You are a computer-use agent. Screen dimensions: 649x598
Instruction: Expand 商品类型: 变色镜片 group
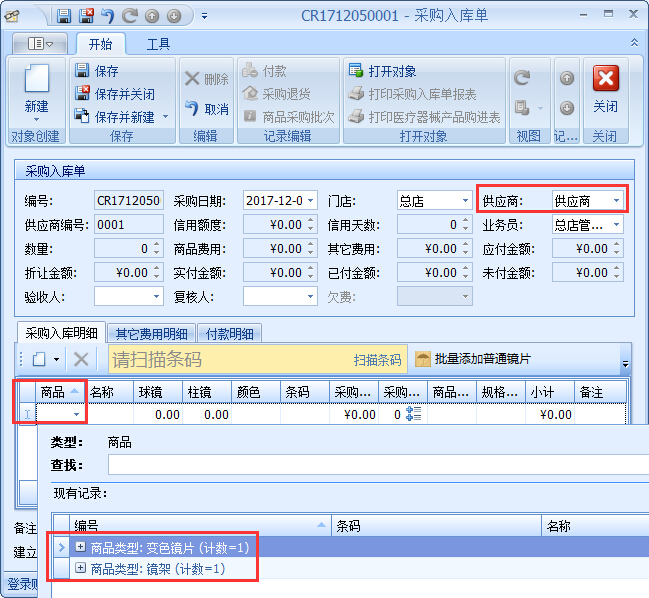tap(80, 547)
